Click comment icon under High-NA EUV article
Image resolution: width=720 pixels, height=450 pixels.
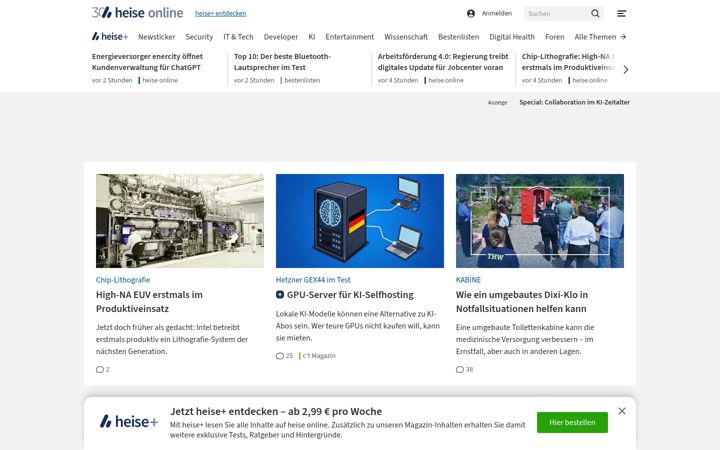coord(100,370)
